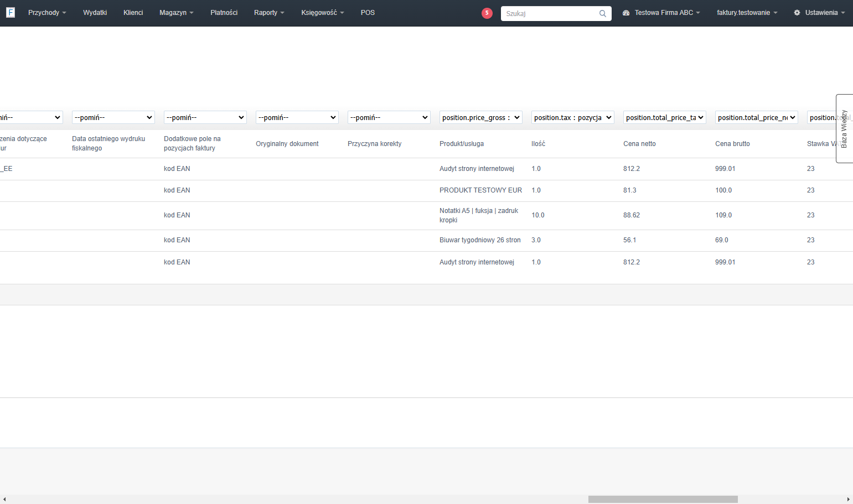Open mapping dropdown above Oryginalny dokument
Screen dimensions: 853x504
click(x=297, y=117)
